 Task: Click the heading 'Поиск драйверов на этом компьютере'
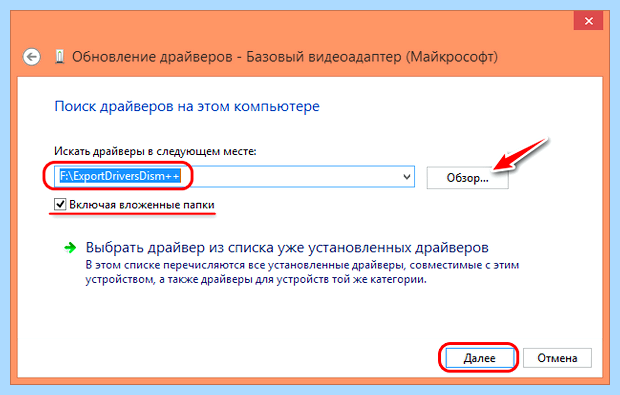[x=187, y=106]
